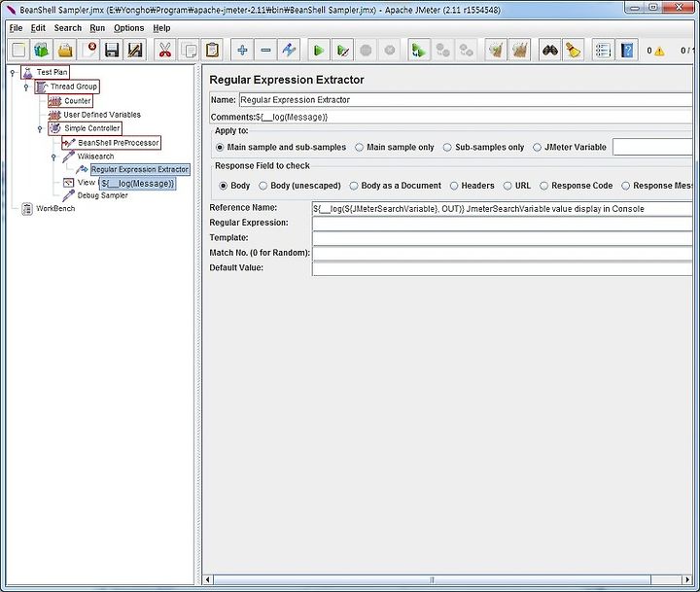Open the Options menu
This screenshot has width=700, height=592.
point(129,27)
